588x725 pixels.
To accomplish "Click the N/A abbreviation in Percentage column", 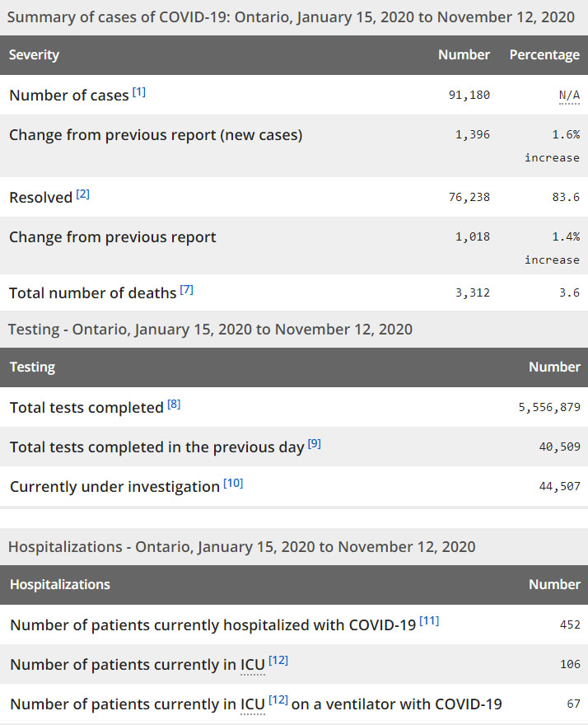I will (569, 96).
